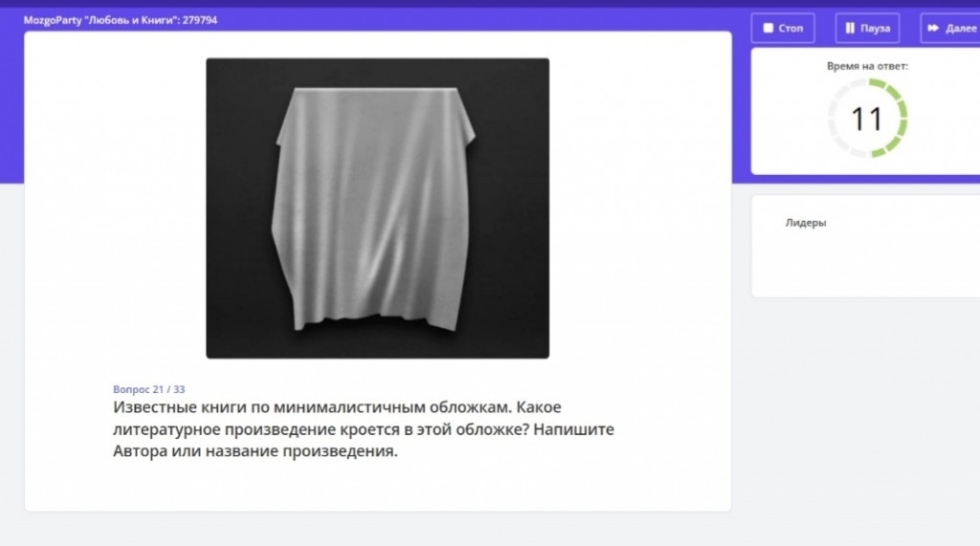The width and height of the screenshot is (980, 546).
Task: Click the question text about minimalist covers
Action: point(363,429)
